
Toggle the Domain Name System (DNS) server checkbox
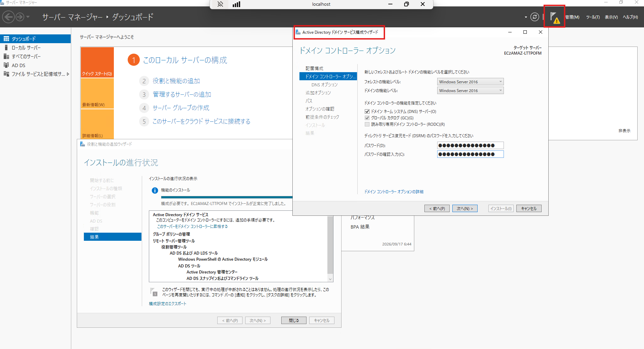point(367,112)
